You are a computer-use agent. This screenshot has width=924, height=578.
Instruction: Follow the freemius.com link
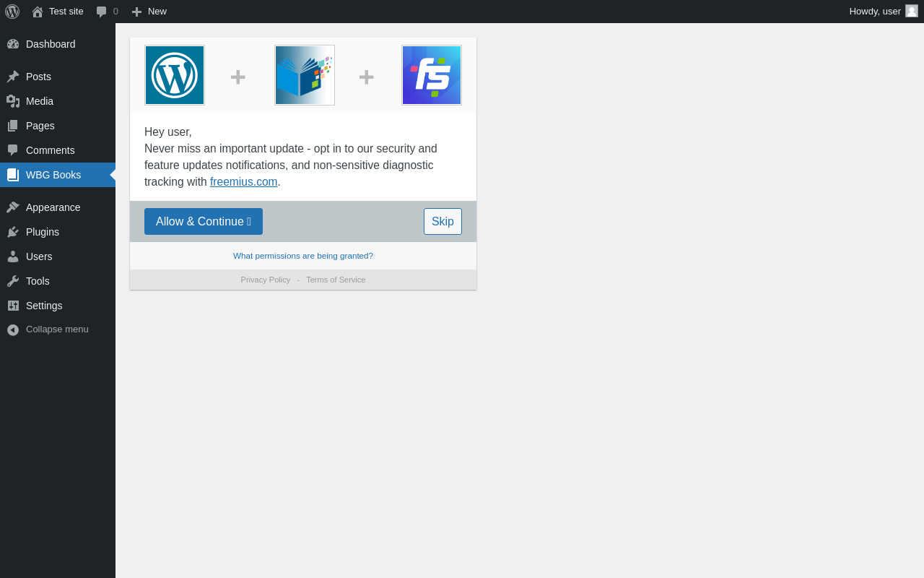tap(244, 182)
